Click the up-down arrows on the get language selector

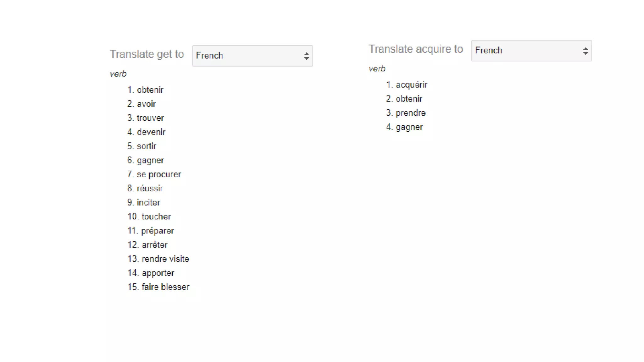306,56
